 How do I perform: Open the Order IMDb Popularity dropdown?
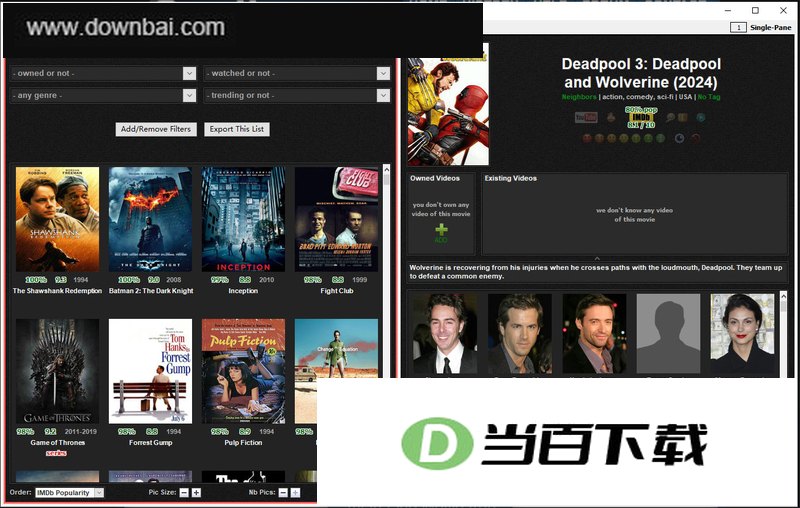(x=69, y=492)
